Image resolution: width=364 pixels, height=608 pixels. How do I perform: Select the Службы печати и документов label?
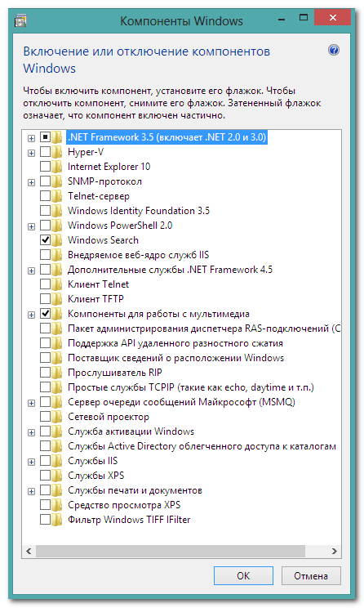(x=135, y=490)
